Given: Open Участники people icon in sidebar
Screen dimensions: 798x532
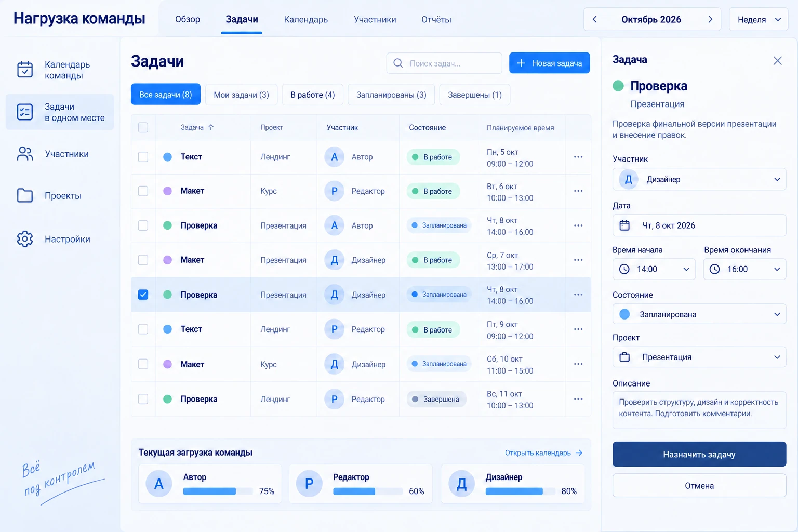Looking at the screenshot, I should pyautogui.click(x=25, y=154).
